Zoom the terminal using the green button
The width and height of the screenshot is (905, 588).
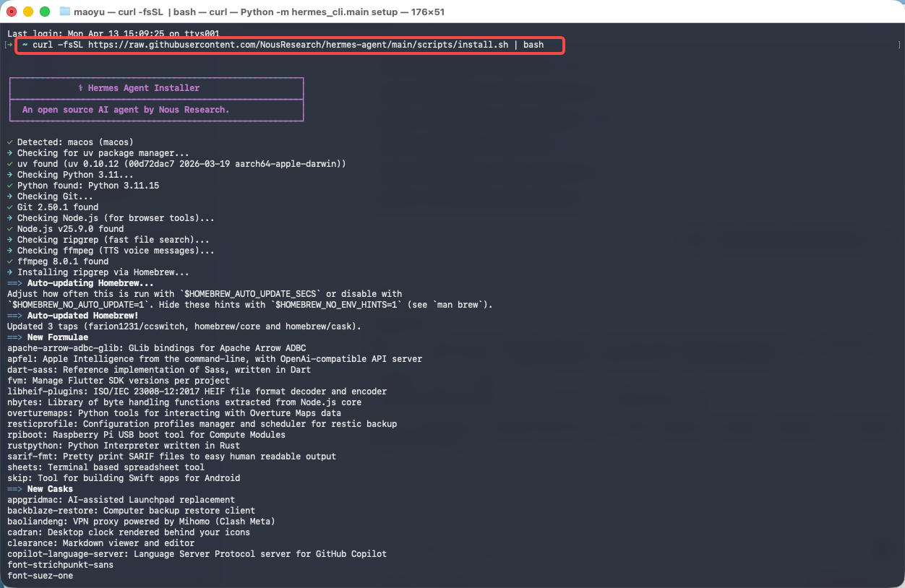(x=44, y=12)
